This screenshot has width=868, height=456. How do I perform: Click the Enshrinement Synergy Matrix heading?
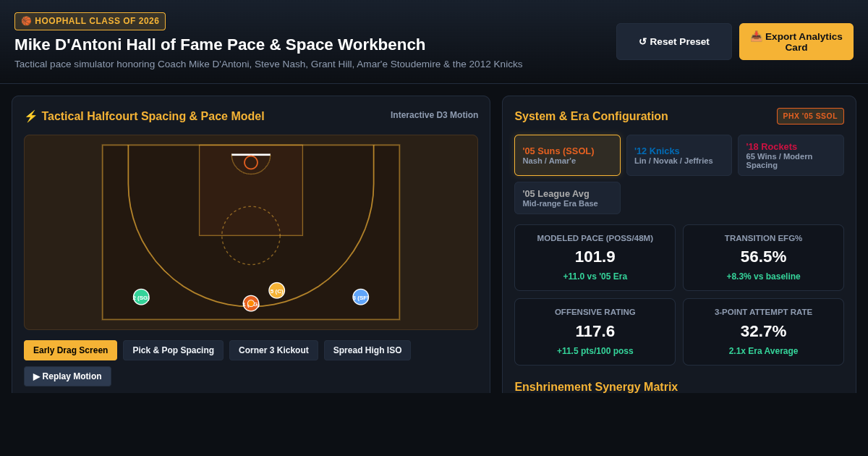coord(596,387)
